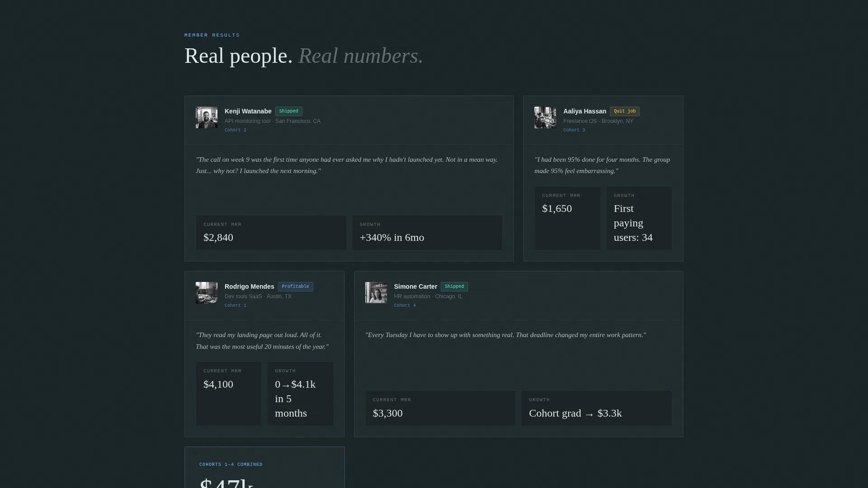Click the Shipped badge next to Kenji Watanabe

[x=289, y=111]
